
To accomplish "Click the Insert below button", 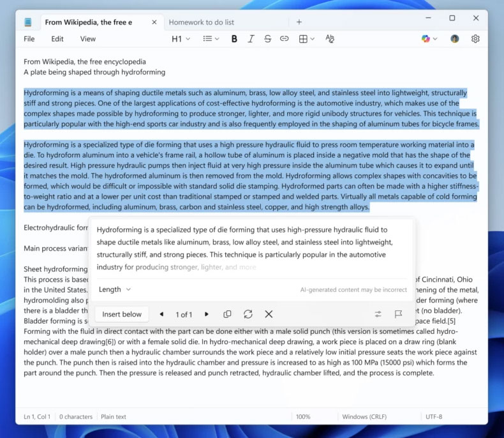I will (x=122, y=314).
